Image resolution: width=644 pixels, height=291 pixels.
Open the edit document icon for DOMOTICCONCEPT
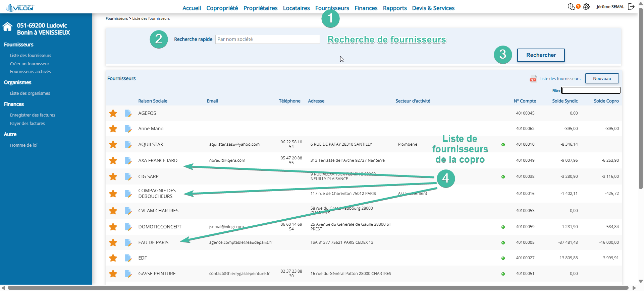[128, 227]
